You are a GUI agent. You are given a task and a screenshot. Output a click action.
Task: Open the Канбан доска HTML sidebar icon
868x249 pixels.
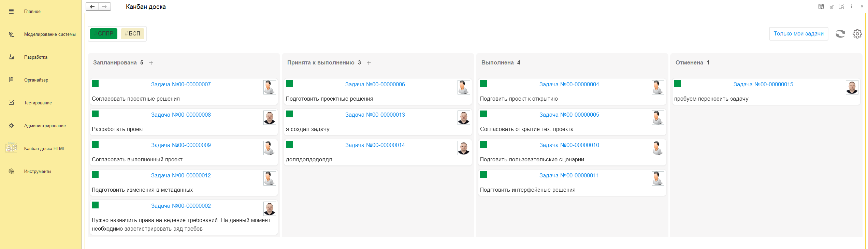coord(11,148)
